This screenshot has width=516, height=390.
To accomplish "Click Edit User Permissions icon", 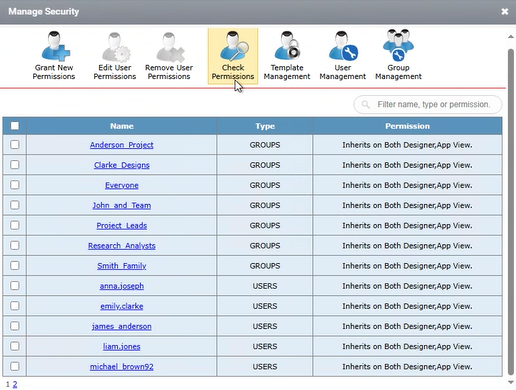I will click(x=115, y=46).
